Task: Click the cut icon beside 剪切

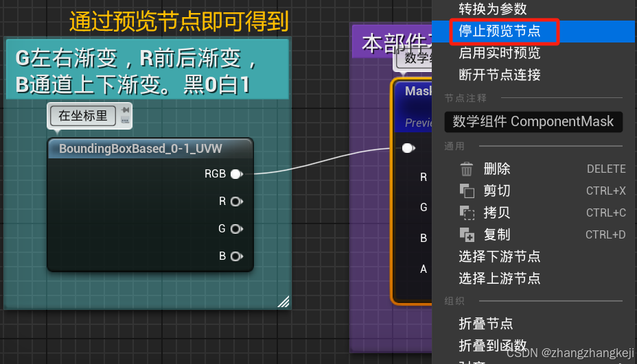Action: pyautogui.click(x=467, y=191)
